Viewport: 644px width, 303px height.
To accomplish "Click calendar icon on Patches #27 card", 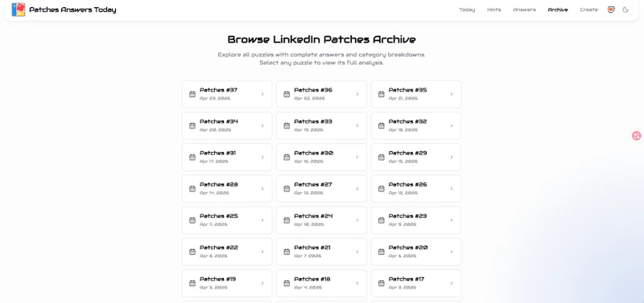I will (x=287, y=189).
